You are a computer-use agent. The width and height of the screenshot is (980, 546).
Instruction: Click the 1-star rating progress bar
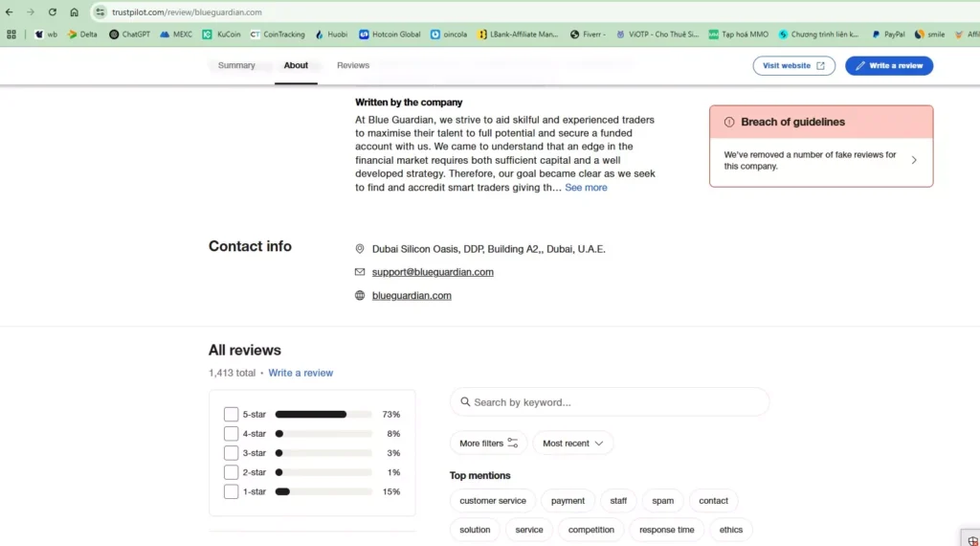[323, 491]
